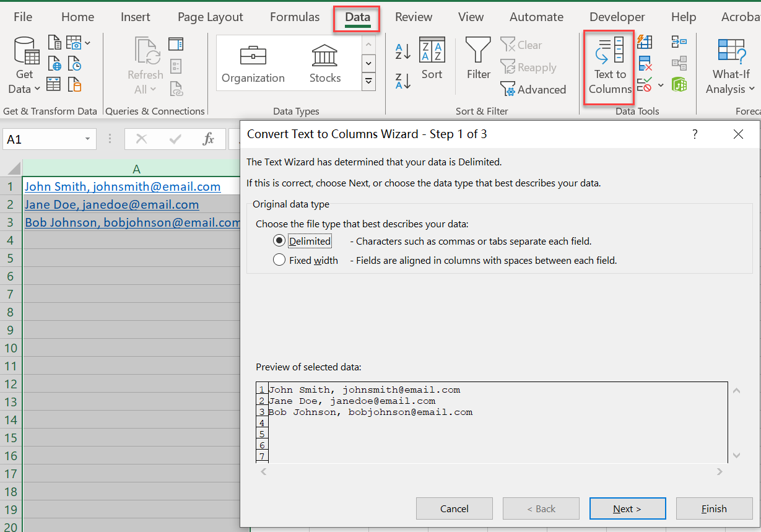
Task: Click the Reapply filter button
Action: [x=528, y=68]
